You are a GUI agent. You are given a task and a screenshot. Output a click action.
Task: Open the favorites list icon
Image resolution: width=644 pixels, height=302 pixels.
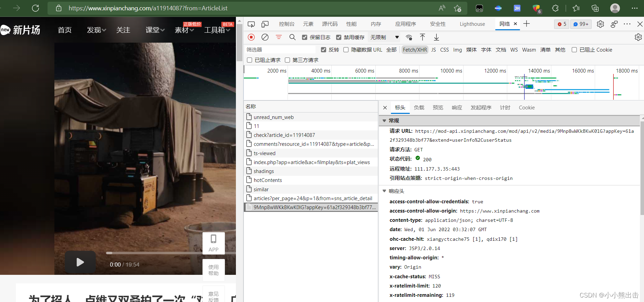click(576, 8)
